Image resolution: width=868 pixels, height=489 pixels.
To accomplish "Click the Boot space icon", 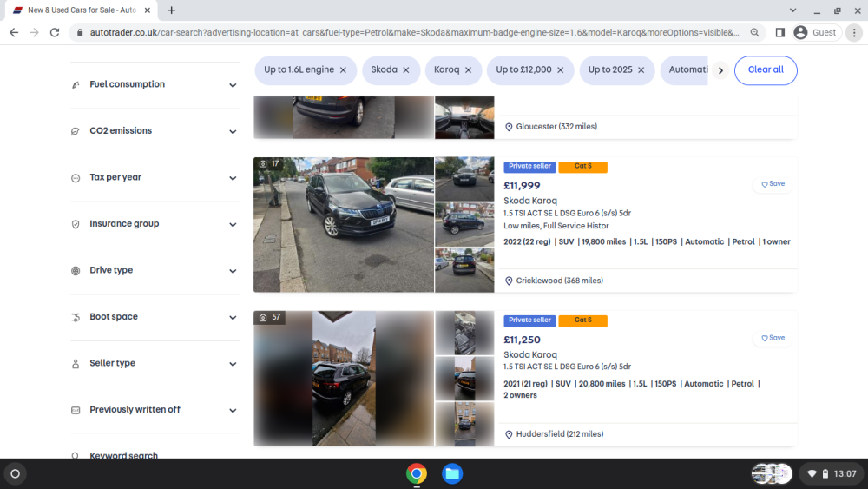I will tap(76, 317).
